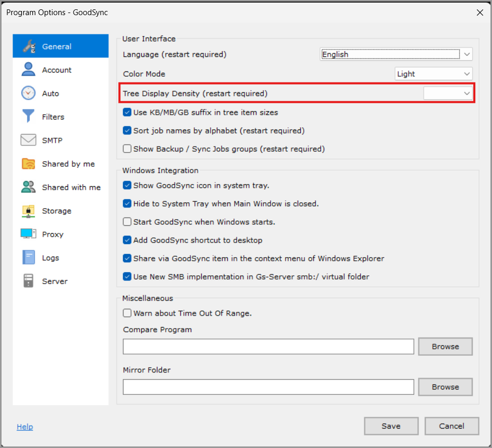Click the Auto clock icon
The image size is (492, 448).
coord(28,93)
